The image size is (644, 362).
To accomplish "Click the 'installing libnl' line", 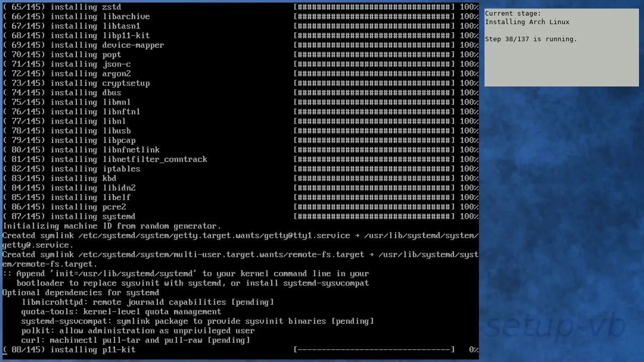I will pos(240,122).
